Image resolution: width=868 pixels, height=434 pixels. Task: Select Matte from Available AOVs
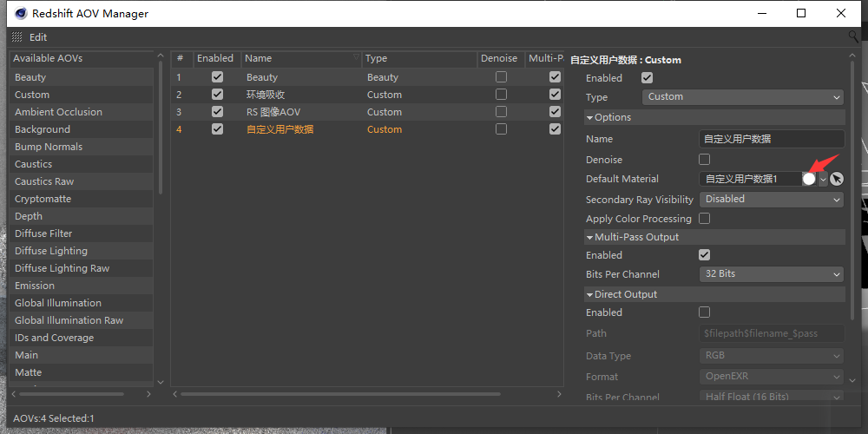[x=82, y=372]
